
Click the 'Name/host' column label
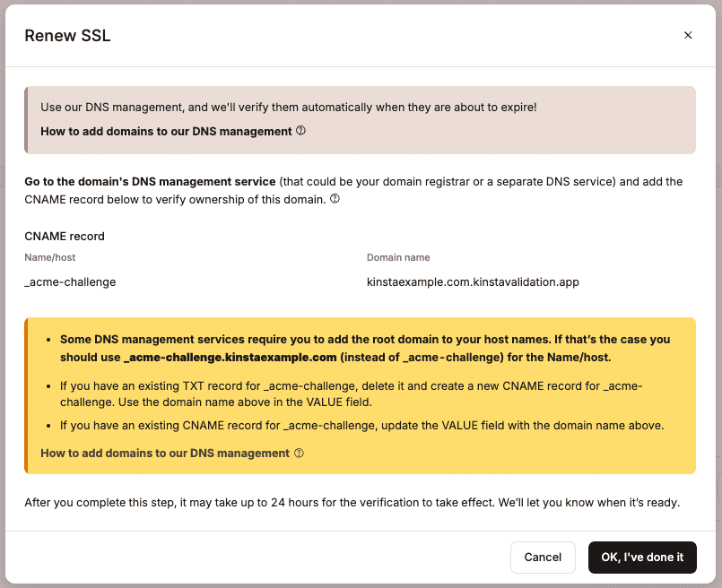click(x=49, y=257)
